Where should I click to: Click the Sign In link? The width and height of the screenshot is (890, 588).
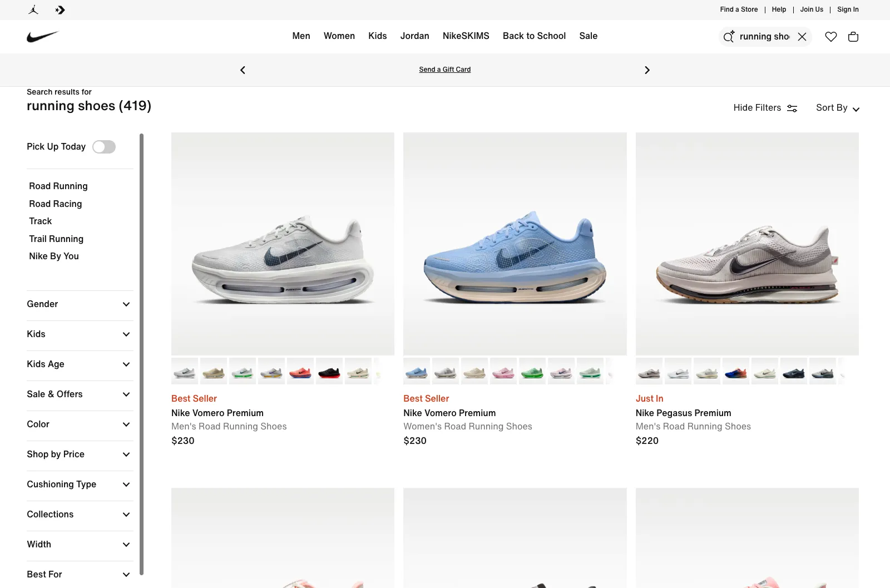coord(848,9)
